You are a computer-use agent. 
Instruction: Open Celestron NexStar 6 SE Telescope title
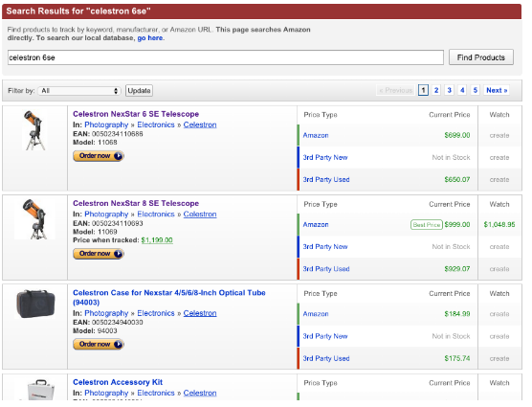(x=136, y=114)
